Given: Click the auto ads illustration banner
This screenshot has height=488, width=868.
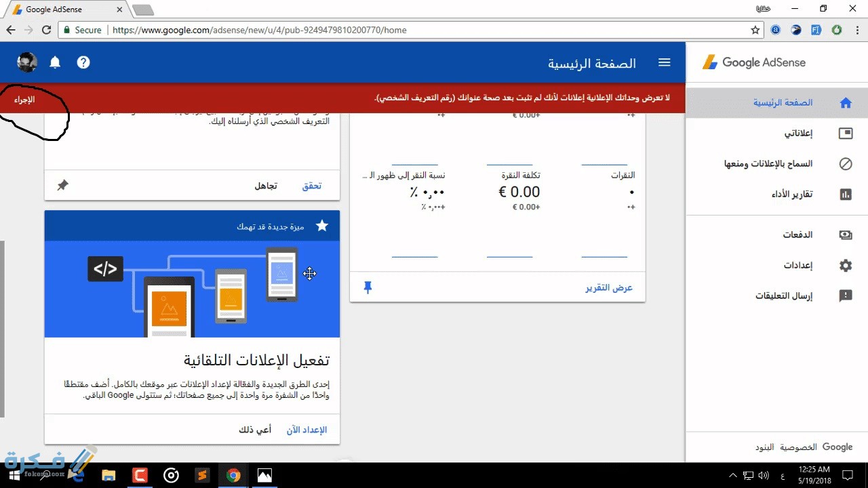Looking at the screenshot, I should pos(192,289).
